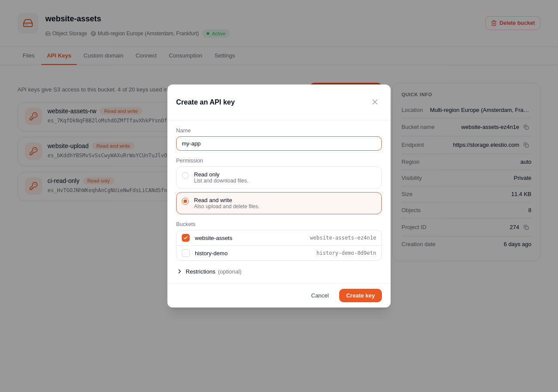Click the Object Storage icon under the title
Image resolution: width=558 pixels, height=392 pixels.
point(48,34)
